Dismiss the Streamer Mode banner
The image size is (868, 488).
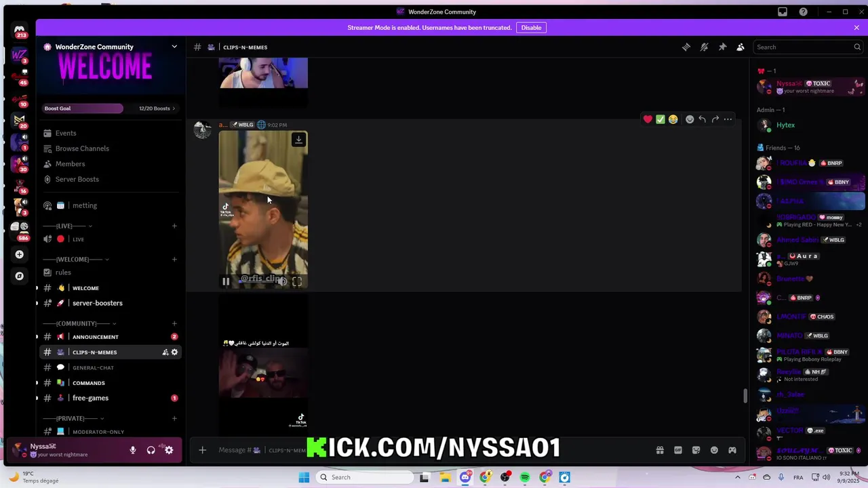(x=856, y=28)
